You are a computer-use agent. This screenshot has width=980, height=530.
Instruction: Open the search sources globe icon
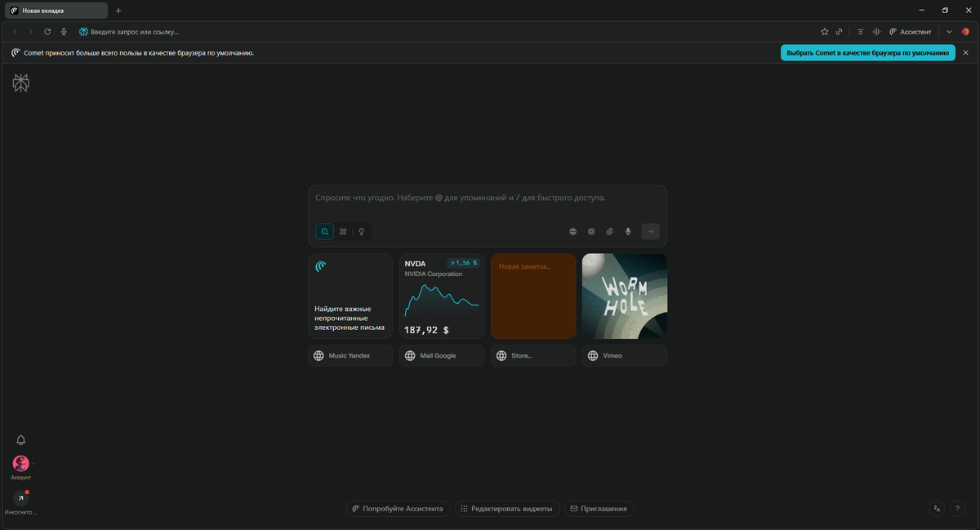coord(572,232)
